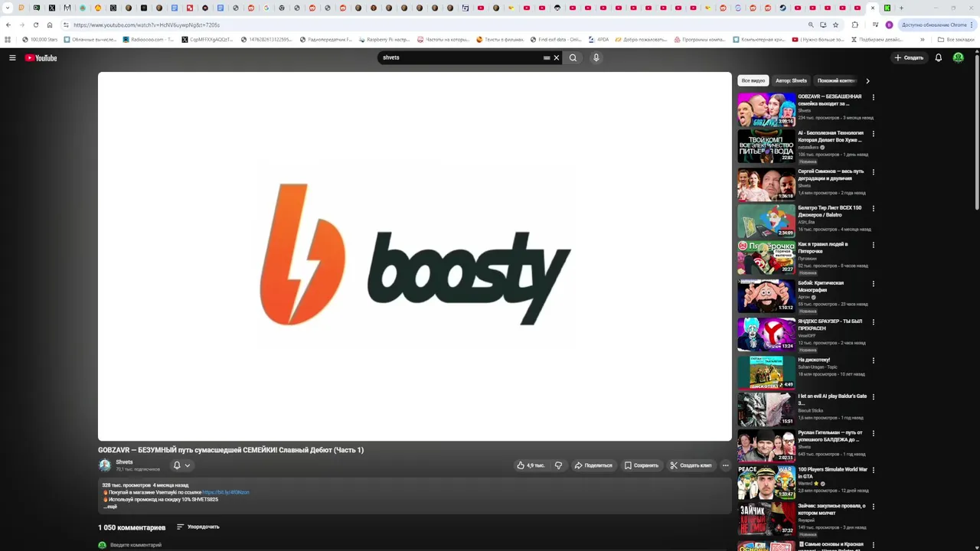980x551 pixels.
Task: Open options for На дискотеку! video
Action: 873,360
